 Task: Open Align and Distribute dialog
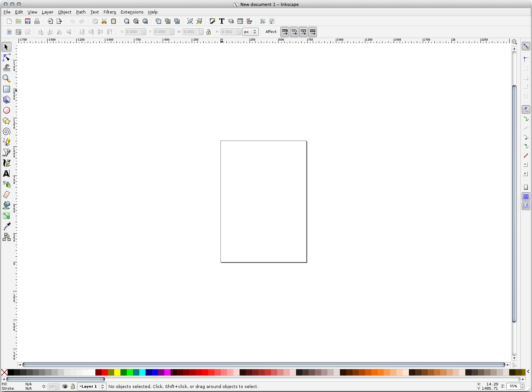pos(250,21)
